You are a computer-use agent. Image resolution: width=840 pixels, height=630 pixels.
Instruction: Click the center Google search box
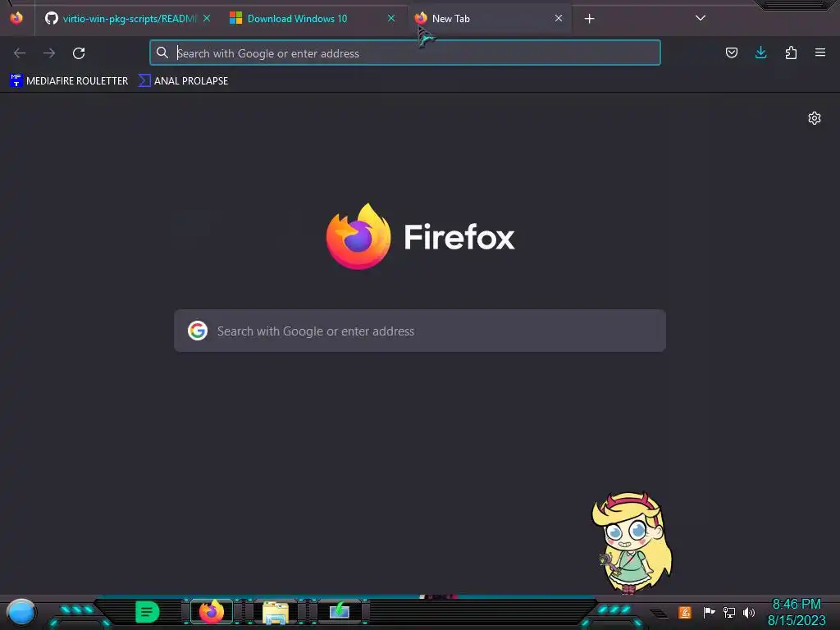[x=420, y=331]
